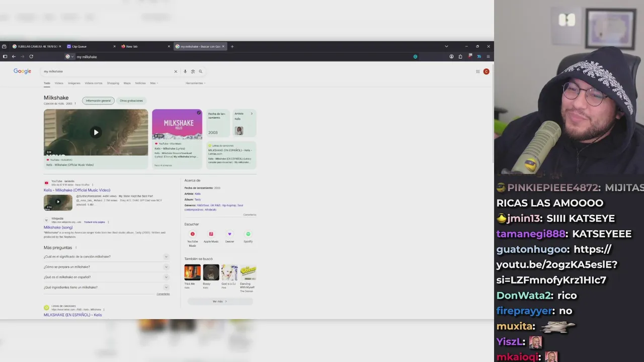Select the Videos search filter
The image size is (644, 362).
[59, 83]
